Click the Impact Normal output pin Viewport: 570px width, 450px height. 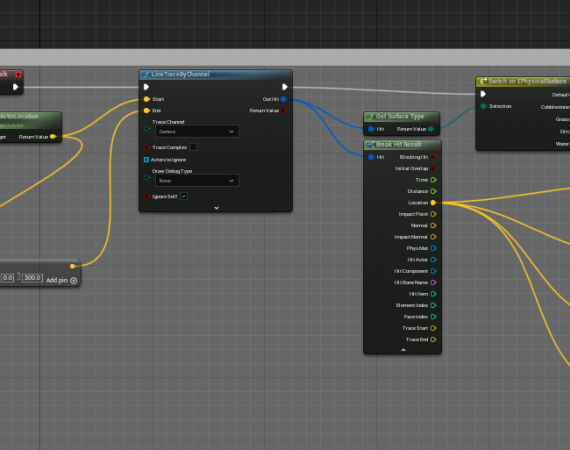[433, 237]
